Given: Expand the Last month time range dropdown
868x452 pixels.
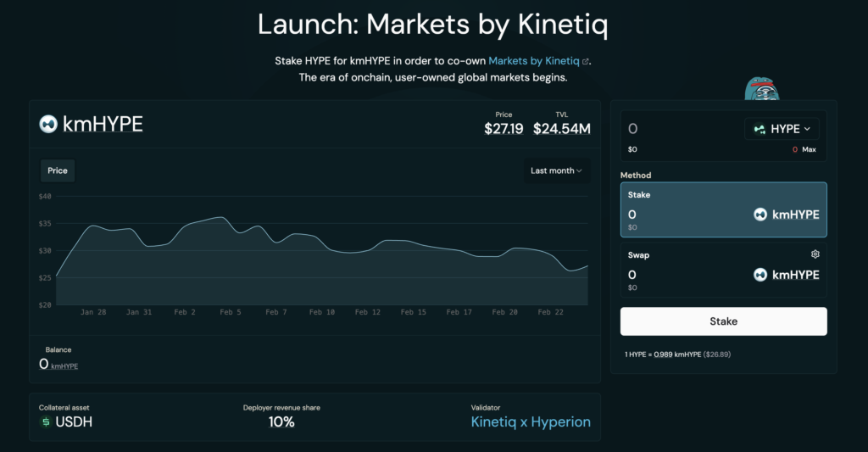Looking at the screenshot, I should click(x=556, y=170).
